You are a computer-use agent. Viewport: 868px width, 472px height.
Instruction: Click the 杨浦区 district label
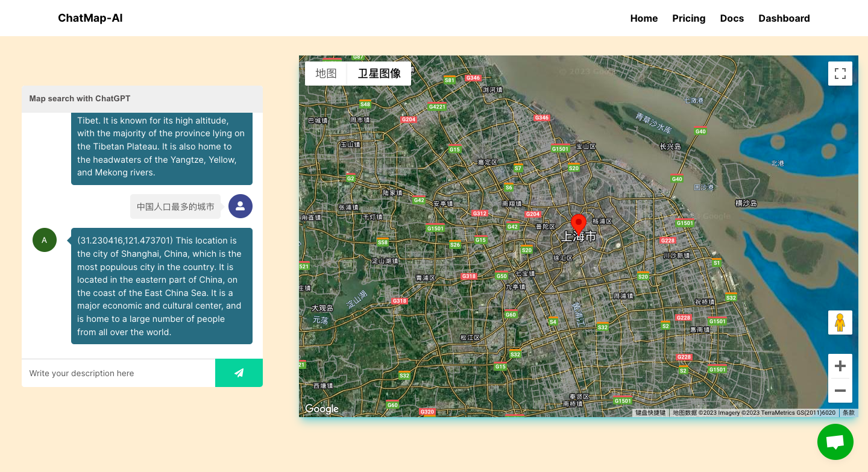click(x=602, y=222)
